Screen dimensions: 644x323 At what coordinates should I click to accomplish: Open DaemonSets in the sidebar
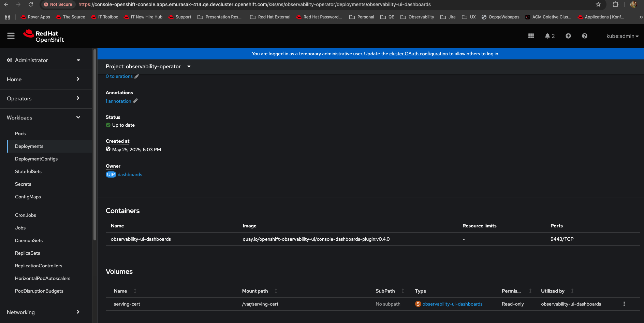[x=29, y=240]
